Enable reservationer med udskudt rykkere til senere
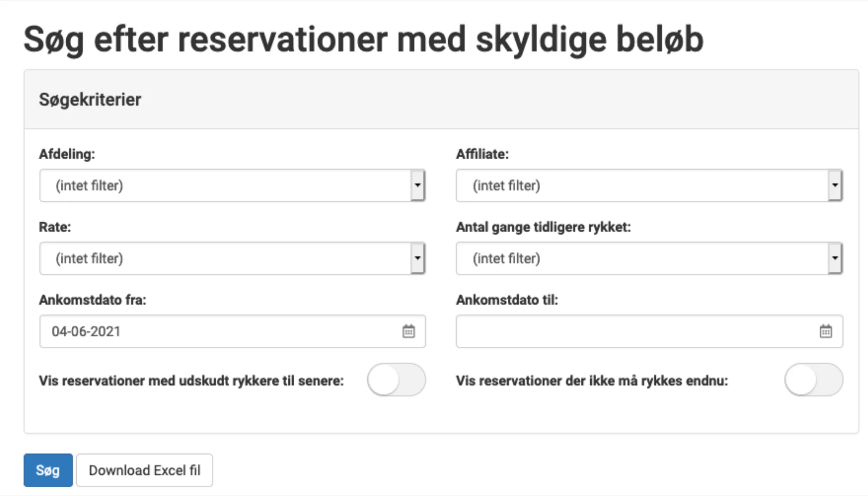Viewport: 868px width, 496px height. (396, 380)
